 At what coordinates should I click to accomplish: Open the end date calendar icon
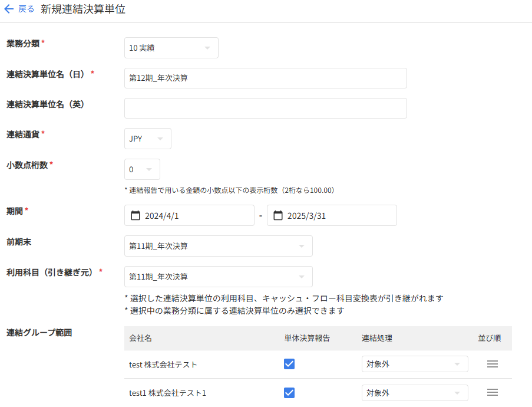[x=278, y=215]
